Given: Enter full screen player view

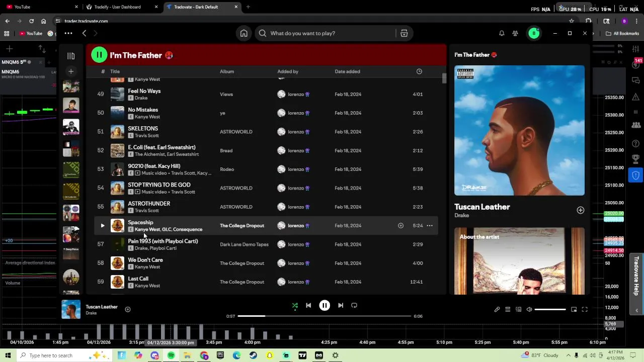Looking at the screenshot, I should (x=585, y=310).
